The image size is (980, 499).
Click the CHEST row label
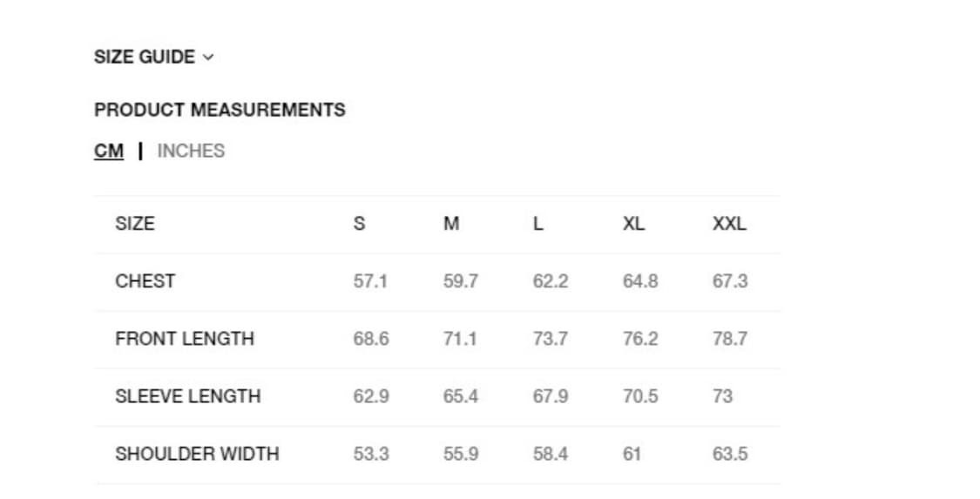click(x=145, y=281)
